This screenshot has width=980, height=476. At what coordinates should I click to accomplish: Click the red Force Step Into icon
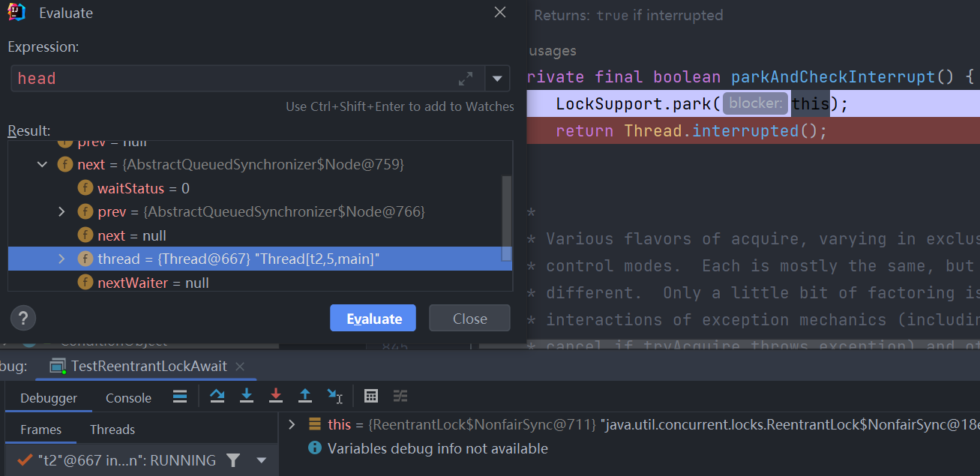tap(275, 396)
